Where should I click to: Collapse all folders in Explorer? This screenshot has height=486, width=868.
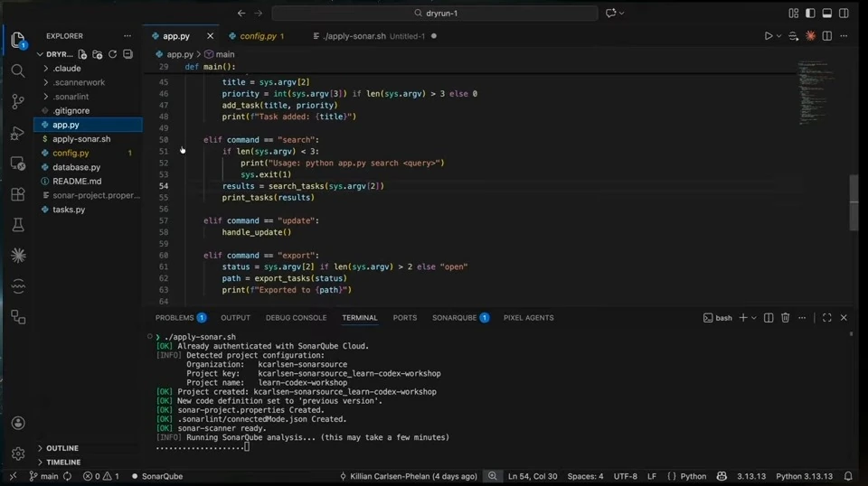pyautogui.click(x=127, y=54)
